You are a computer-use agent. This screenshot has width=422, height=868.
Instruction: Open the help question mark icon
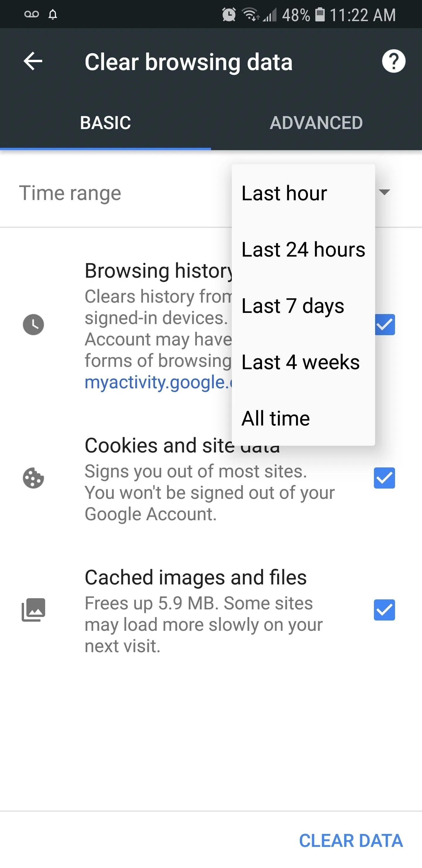(x=393, y=61)
